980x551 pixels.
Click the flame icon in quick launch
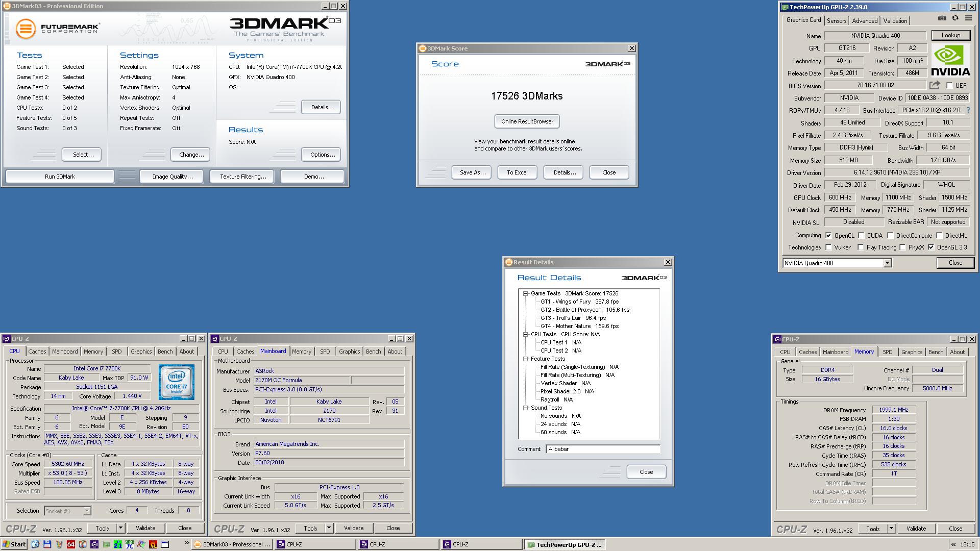(153, 544)
